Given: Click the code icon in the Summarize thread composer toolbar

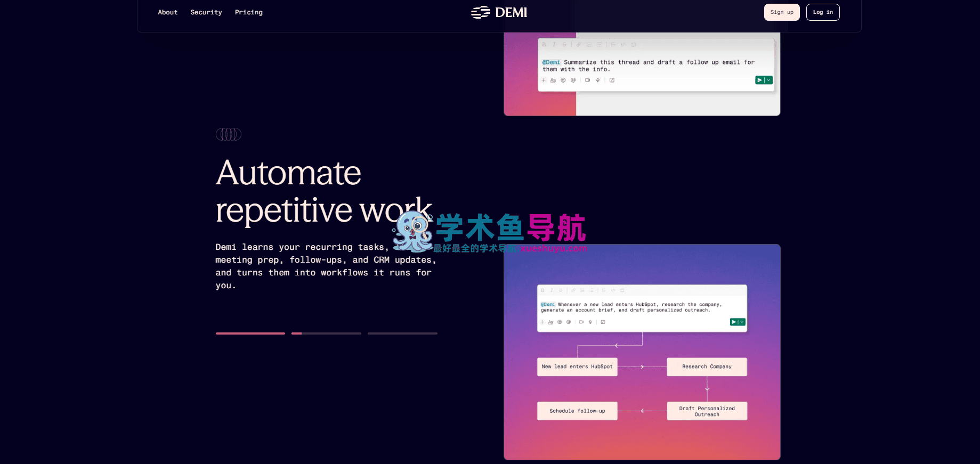Looking at the screenshot, I should point(623,45).
